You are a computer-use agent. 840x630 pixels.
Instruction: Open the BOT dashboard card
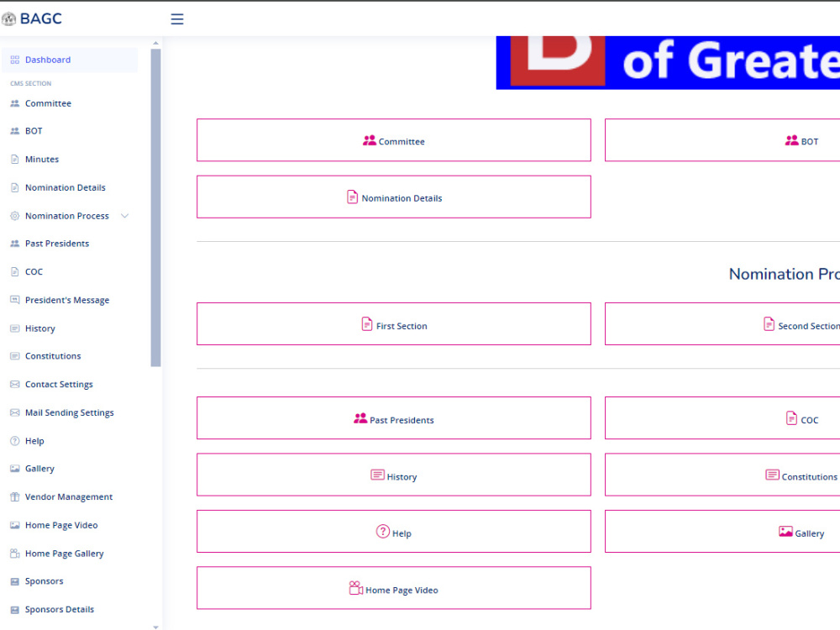coord(722,139)
